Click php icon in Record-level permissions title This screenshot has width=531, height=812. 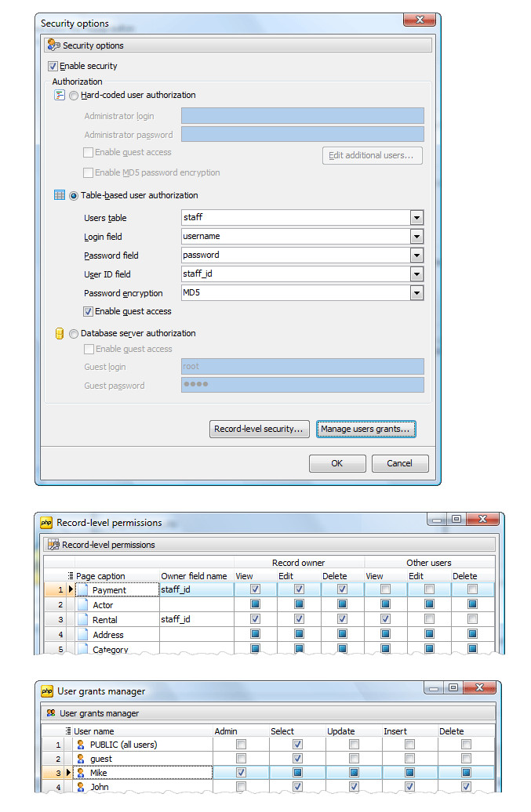pyautogui.click(x=46, y=523)
